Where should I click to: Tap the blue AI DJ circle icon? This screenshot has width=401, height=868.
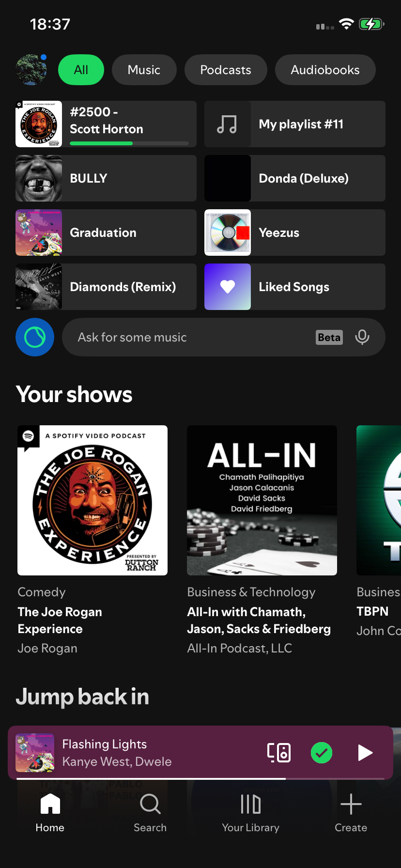coord(35,337)
